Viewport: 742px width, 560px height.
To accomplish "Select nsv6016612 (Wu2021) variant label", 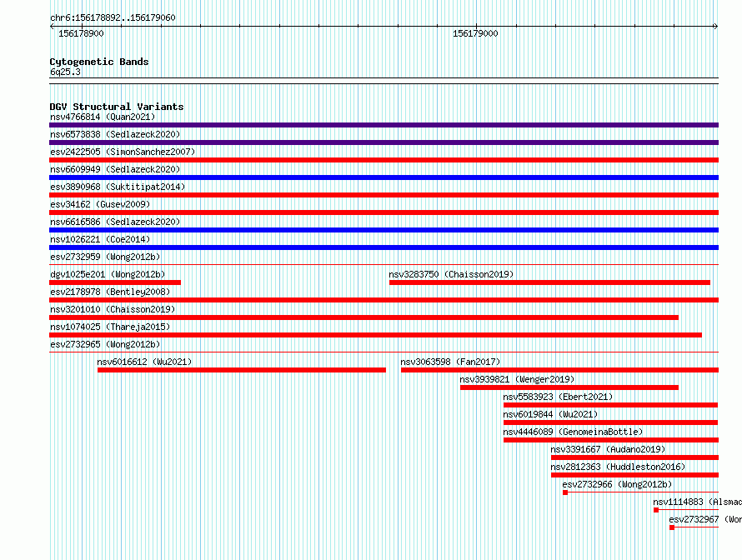I will tap(144, 362).
